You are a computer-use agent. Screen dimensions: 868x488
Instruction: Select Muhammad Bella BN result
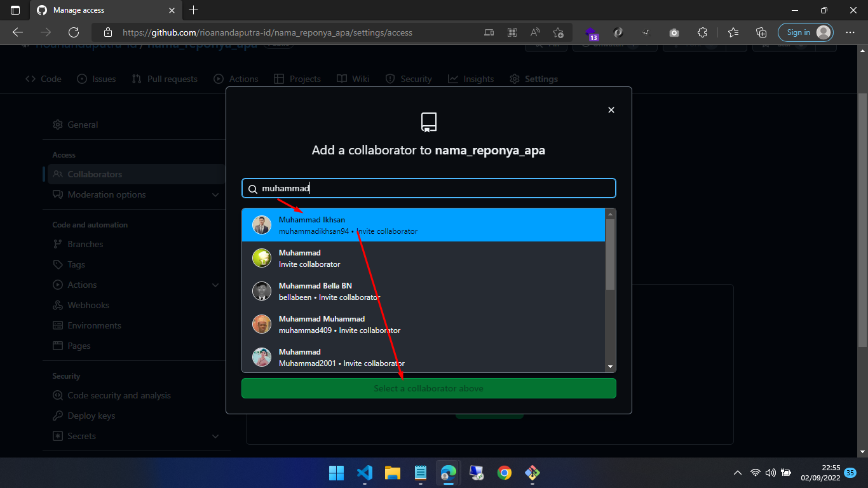(x=423, y=291)
